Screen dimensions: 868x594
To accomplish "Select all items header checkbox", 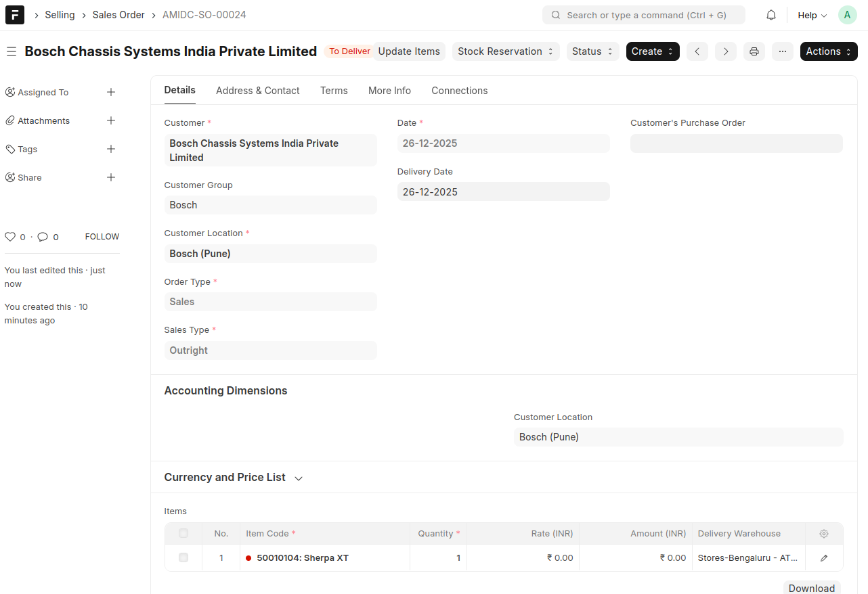I will point(183,534).
